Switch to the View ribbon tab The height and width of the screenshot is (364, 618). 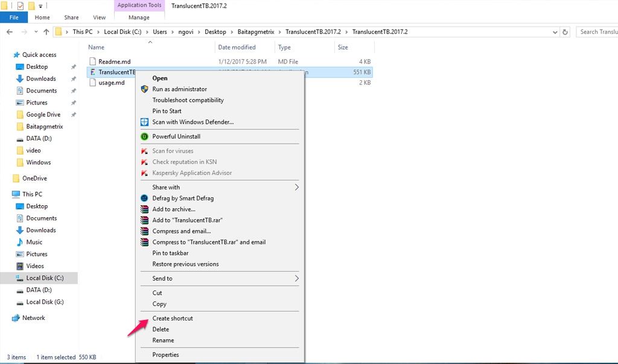pos(100,18)
